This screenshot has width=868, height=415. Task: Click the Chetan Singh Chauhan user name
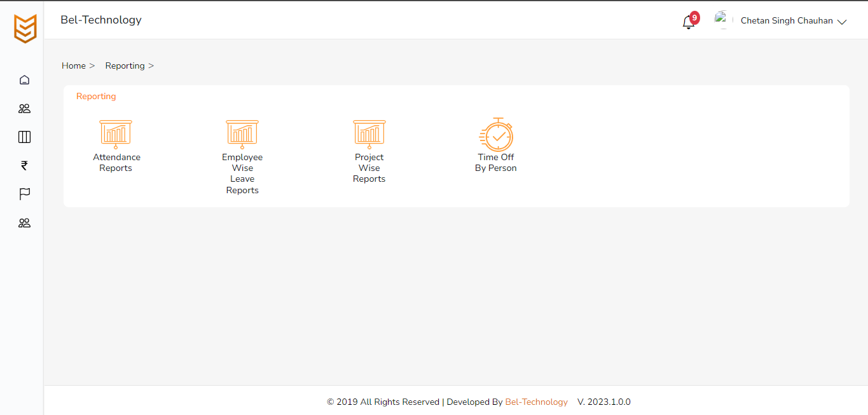coord(787,21)
